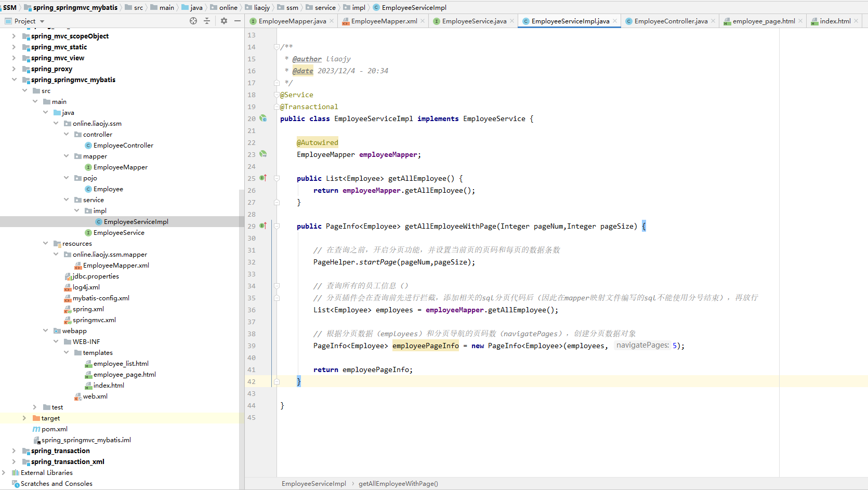Click spring_springmvc_mybatis breadcrumb

pyautogui.click(x=71, y=7)
